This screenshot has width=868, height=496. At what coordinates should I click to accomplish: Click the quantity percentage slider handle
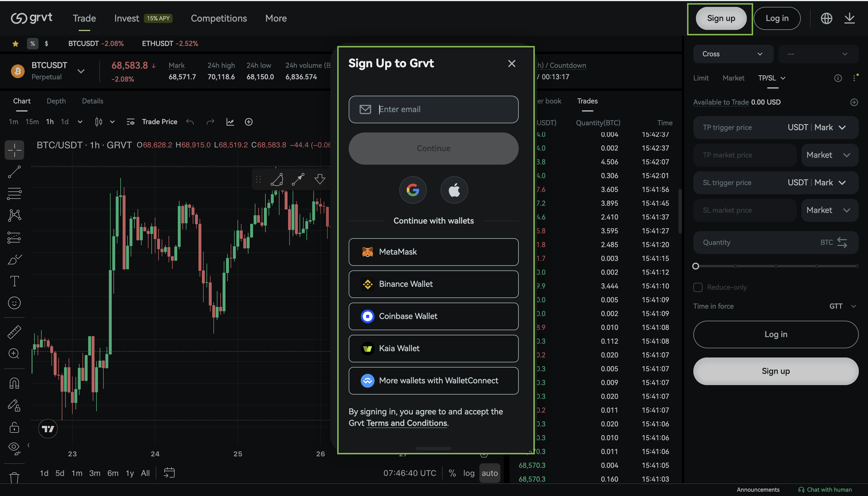pos(695,266)
